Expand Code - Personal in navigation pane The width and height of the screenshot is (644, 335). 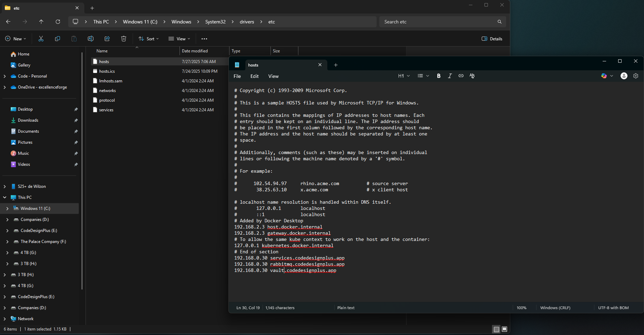point(4,76)
